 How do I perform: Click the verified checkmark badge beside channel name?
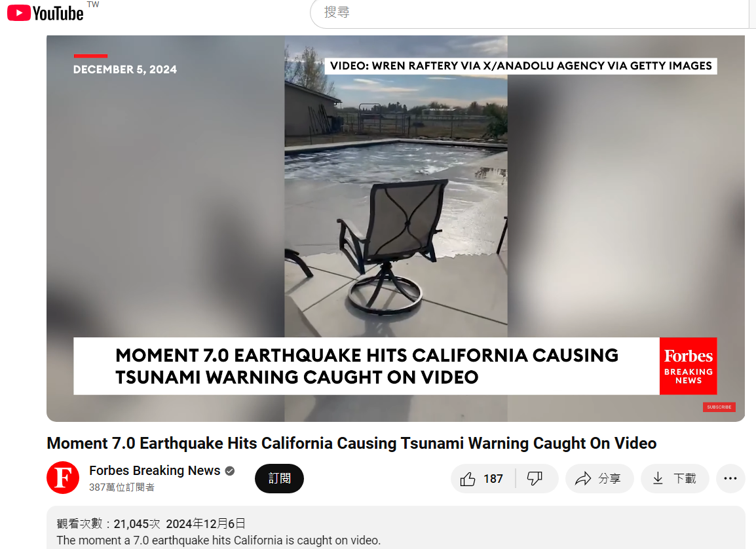click(x=230, y=470)
